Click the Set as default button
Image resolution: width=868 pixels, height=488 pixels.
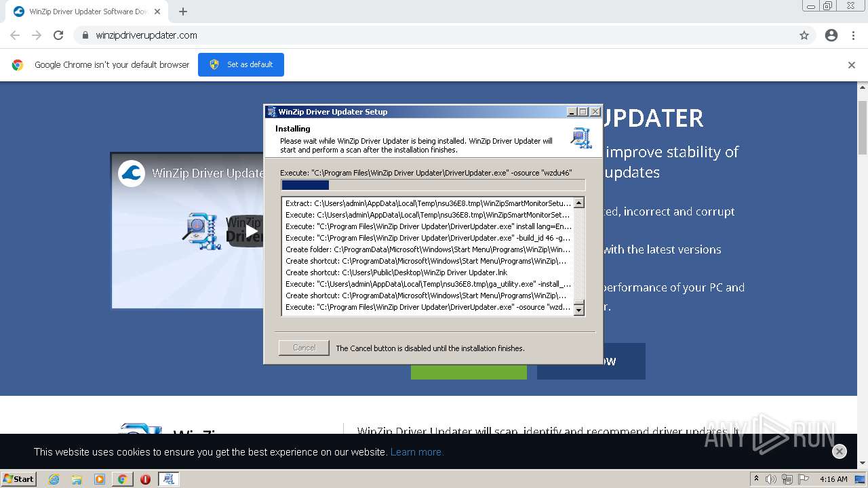(241, 64)
